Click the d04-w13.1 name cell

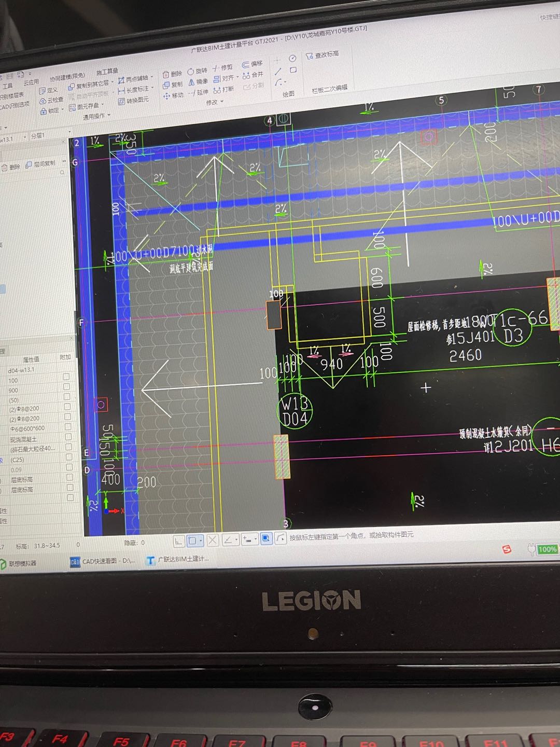(33, 370)
